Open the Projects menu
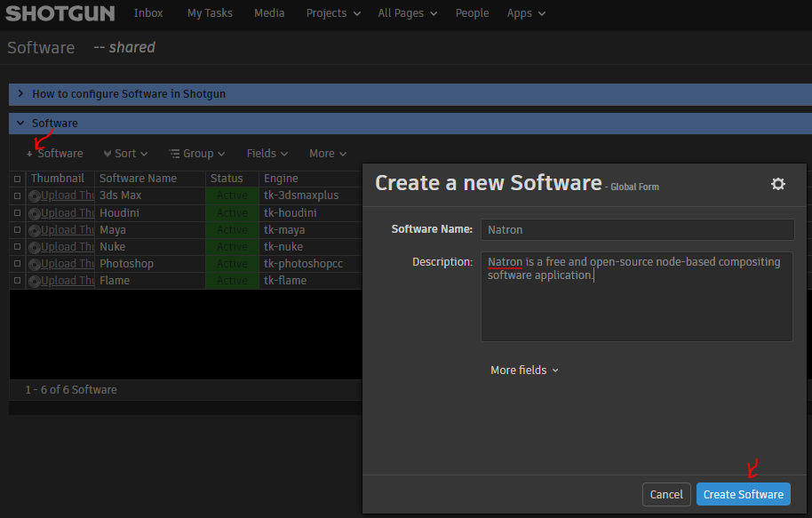The width and height of the screenshot is (812, 518). [x=333, y=13]
